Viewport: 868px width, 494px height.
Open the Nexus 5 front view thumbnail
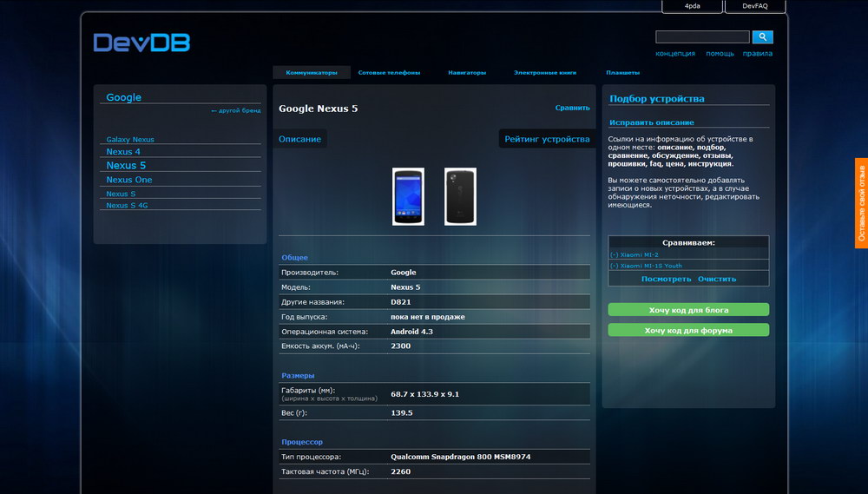[x=409, y=196]
